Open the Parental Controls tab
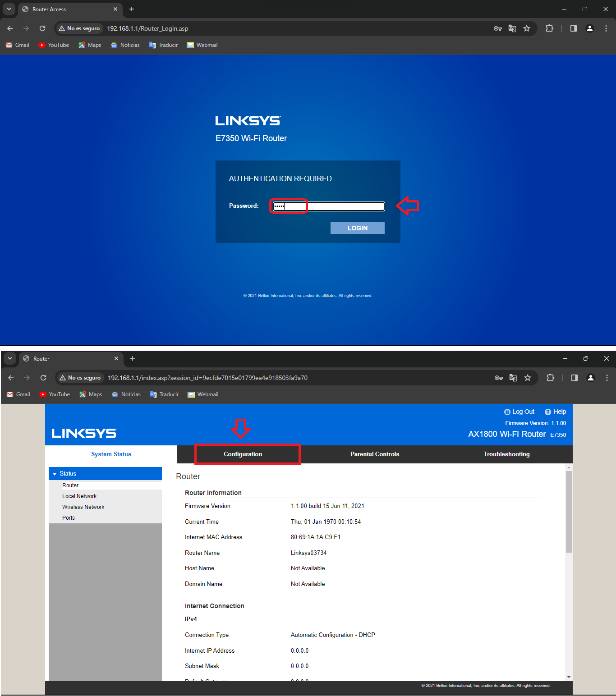 tap(375, 454)
